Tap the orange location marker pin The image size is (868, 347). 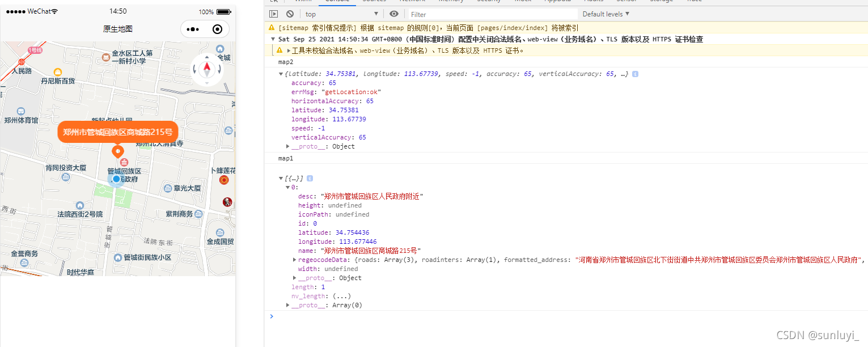pyautogui.click(x=118, y=152)
